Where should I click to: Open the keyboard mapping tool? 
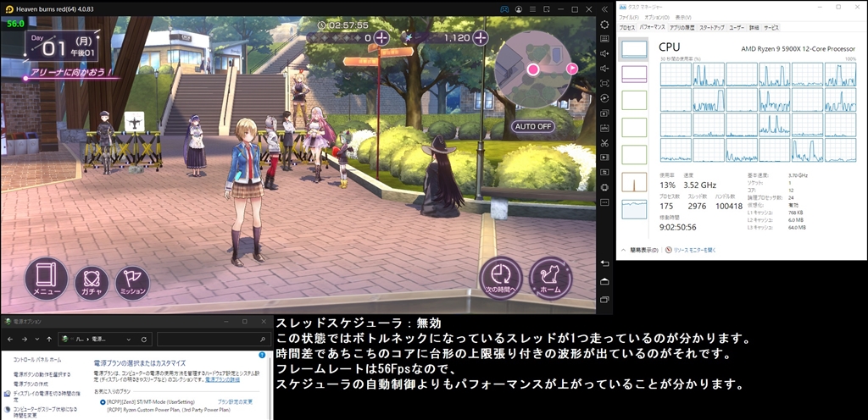604,39
